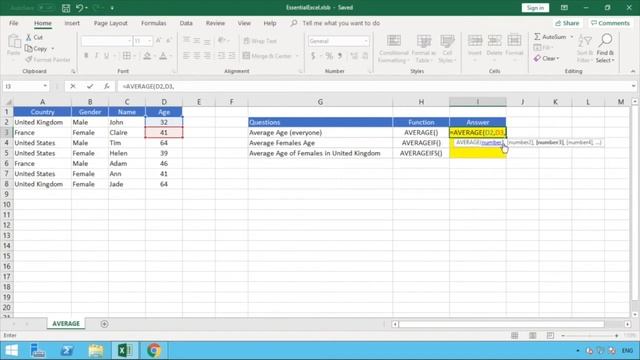Click Conditional Formatting in Styles
The image size is (640, 360).
coord(393,49)
